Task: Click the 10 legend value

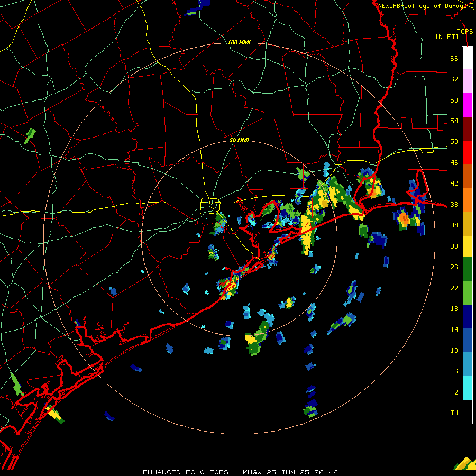Action: click(x=454, y=350)
